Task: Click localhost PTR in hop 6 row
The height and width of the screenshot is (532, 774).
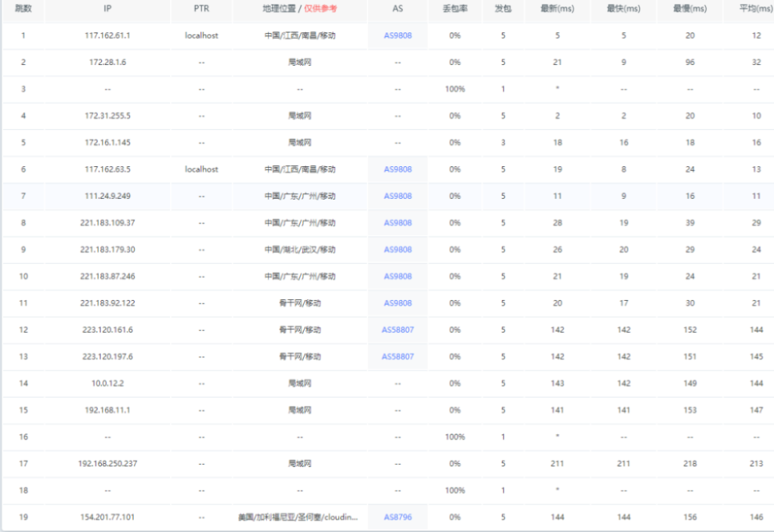Action: coord(201,169)
